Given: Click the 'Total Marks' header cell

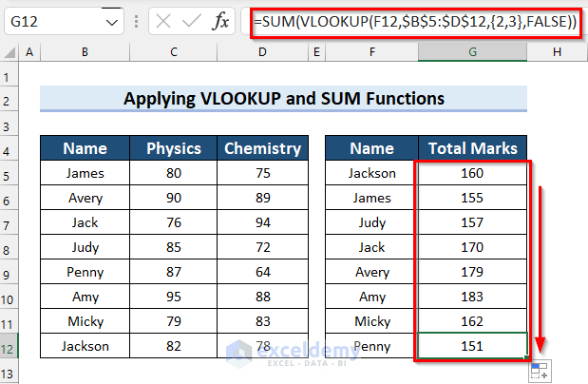Looking at the screenshot, I should [x=472, y=148].
